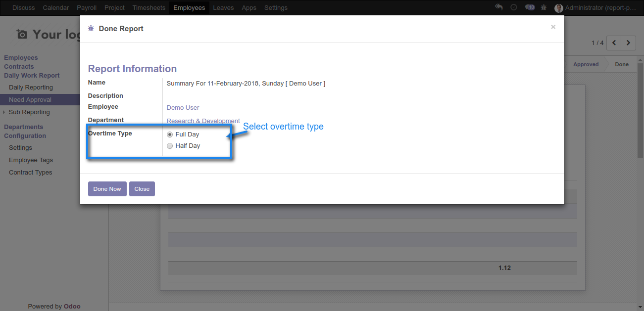Screen dimensions: 644x311
Task: Open Daily Work Report sidebar section
Action: point(32,76)
